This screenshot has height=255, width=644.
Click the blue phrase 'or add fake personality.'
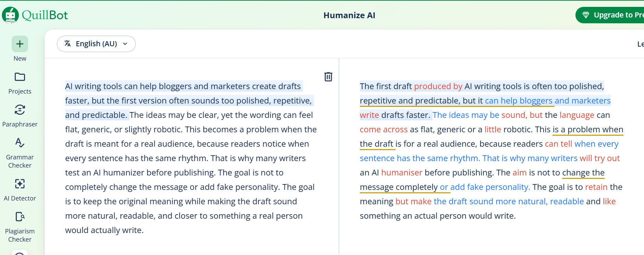(x=485, y=187)
